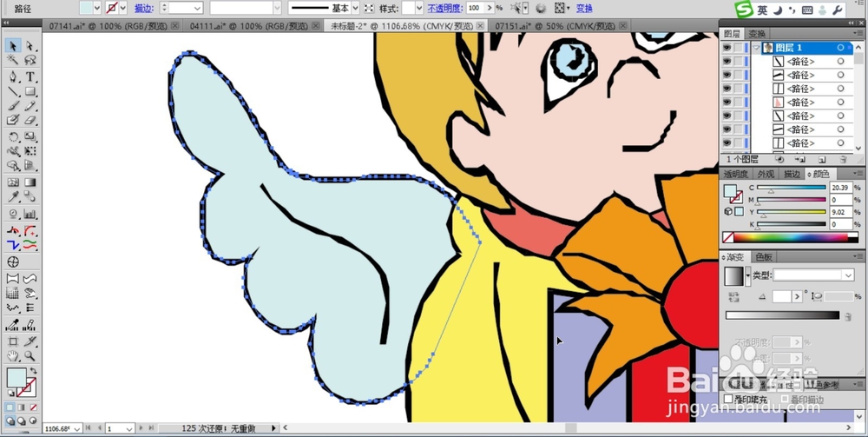Select the Line Segment tool
Image resolution: width=868 pixels, height=437 pixels.
13,91
